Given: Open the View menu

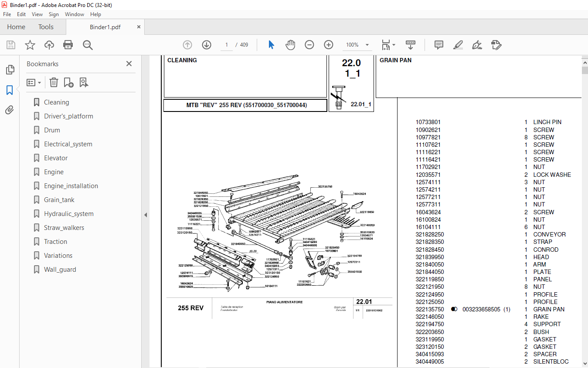Looking at the screenshot, I should (x=37, y=14).
